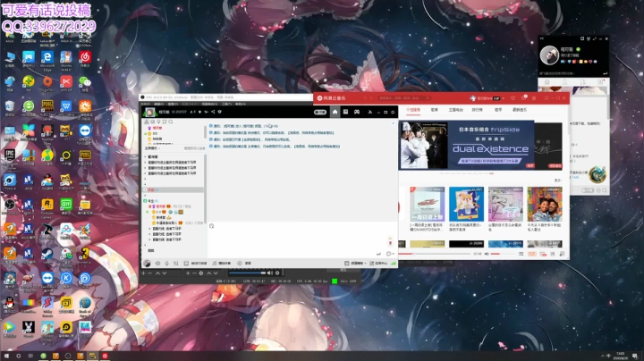Switch to the 最新音乐 tab

click(520, 110)
